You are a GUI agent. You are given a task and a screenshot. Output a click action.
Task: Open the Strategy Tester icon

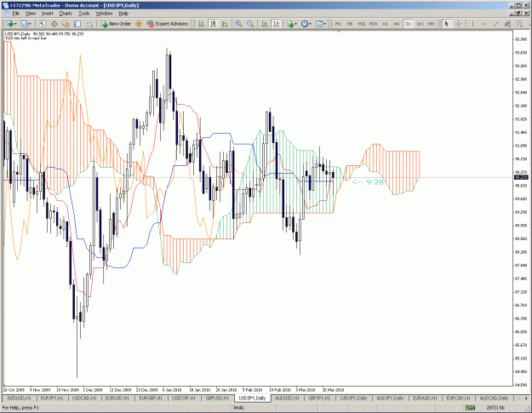89,24
